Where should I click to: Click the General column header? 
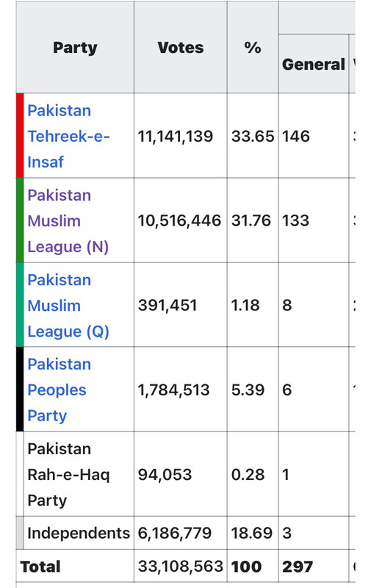click(x=314, y=64)
